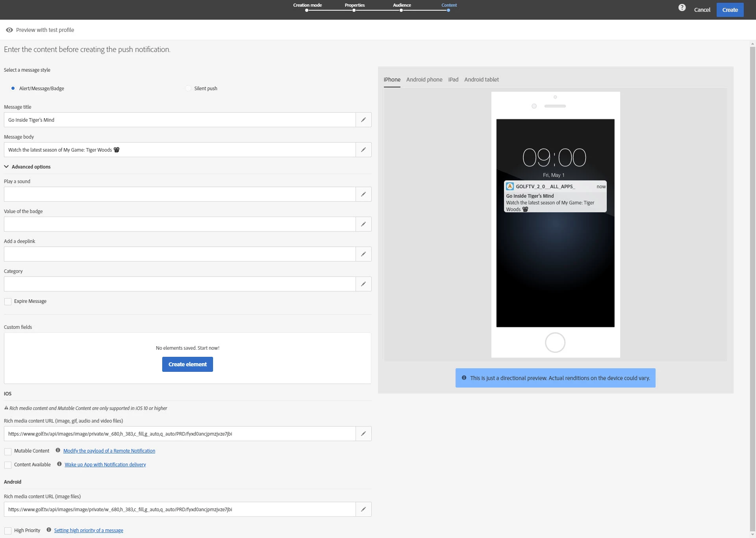Click pencil icon for Category field
This screenshot has width=756, height=538.
tap(363, 284)
